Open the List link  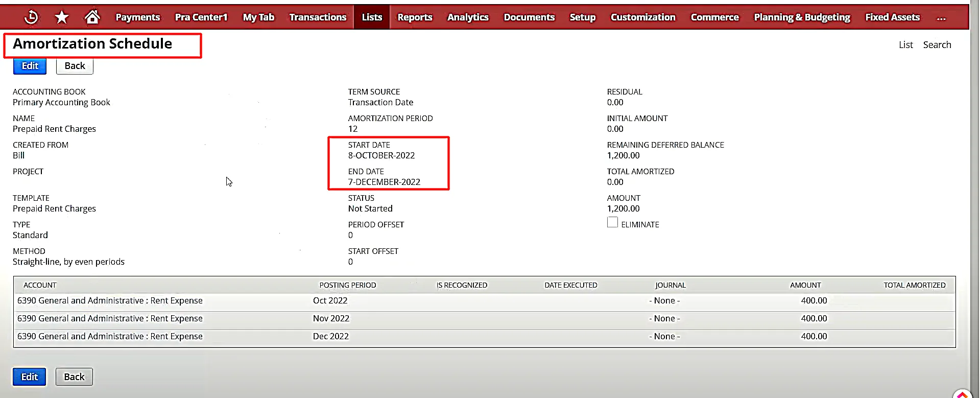(x=906, y=45)
